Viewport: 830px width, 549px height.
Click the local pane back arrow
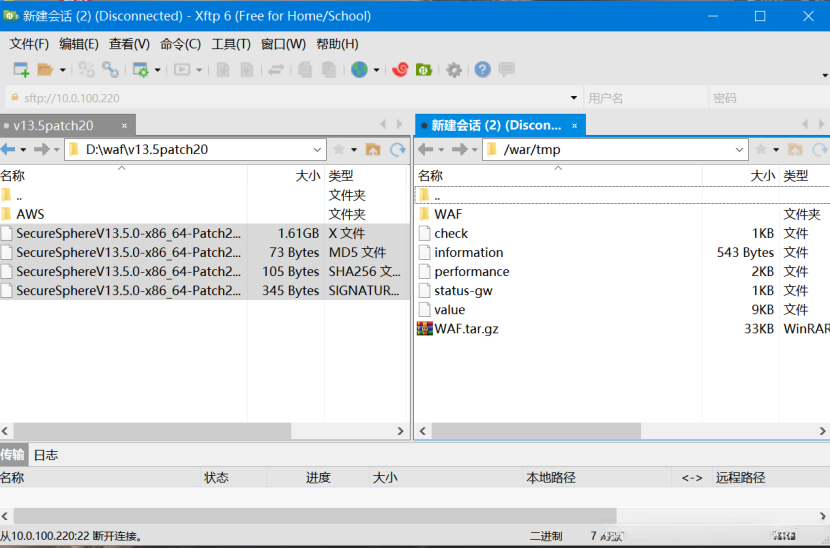pyautogui.click(x=8, y=150)
